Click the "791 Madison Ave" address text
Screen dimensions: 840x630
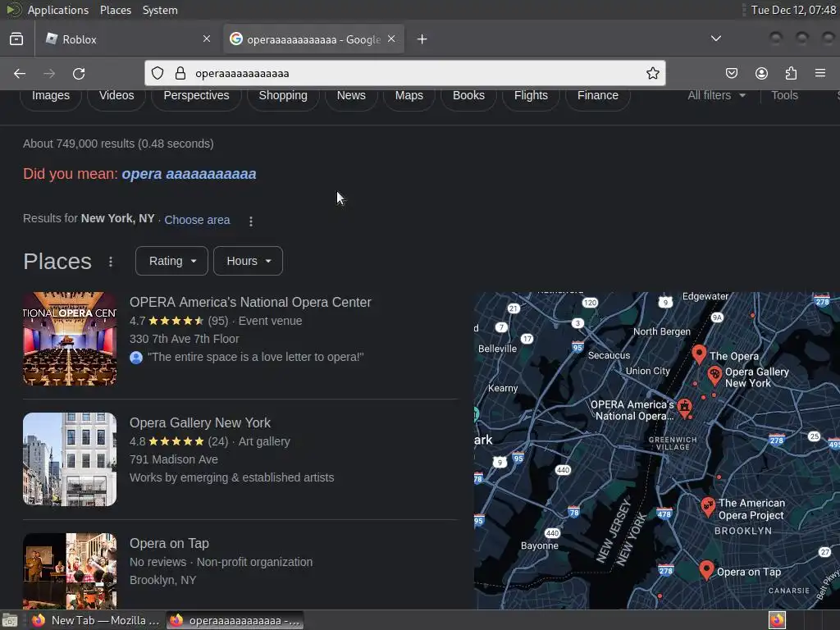click(174, 459)
